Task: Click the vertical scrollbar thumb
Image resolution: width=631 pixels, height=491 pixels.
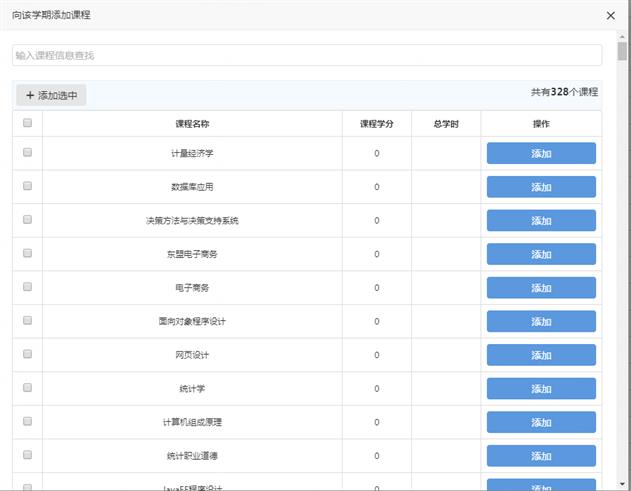Action: click(x=623, y=51)
